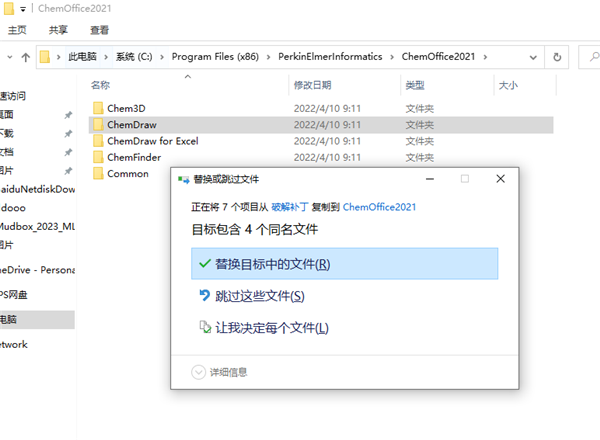Click the Common folder icon
The height and width of the screenshot is (440, 600).
[x=98, y=174]
